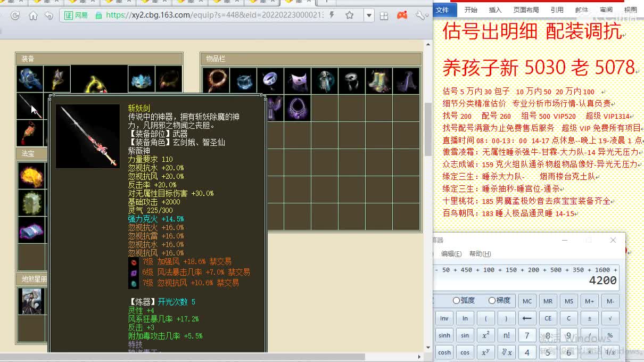Open the address bar dropdown arrow
The width and height of the screenshot is (644, 362).
coord(369,15)
